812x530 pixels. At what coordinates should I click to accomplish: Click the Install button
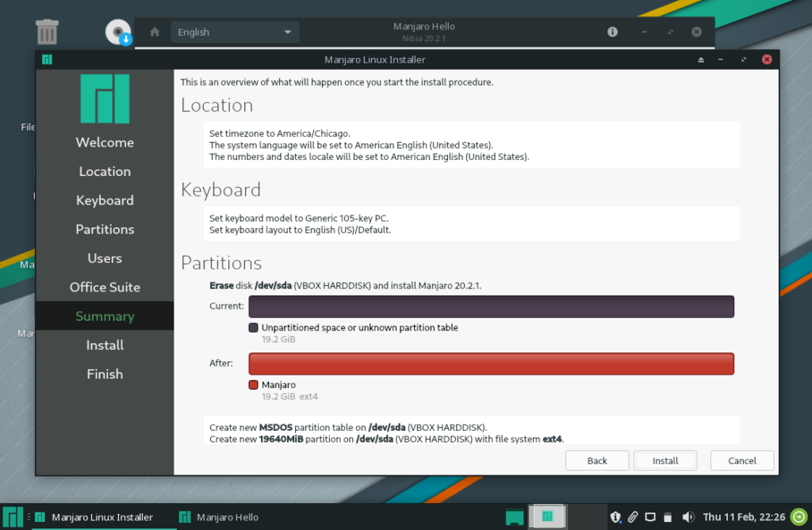[x=665, y=460]
